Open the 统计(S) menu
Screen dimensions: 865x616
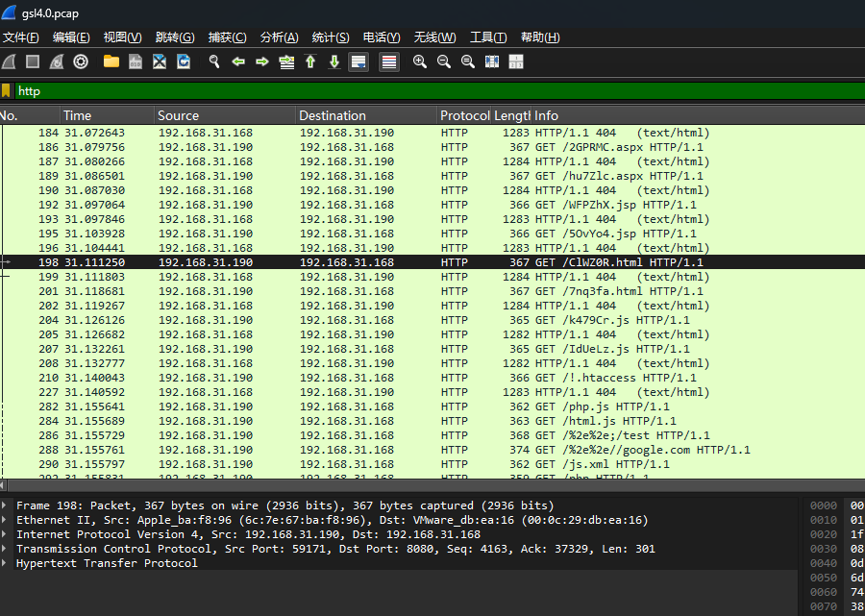coord(330,37)
